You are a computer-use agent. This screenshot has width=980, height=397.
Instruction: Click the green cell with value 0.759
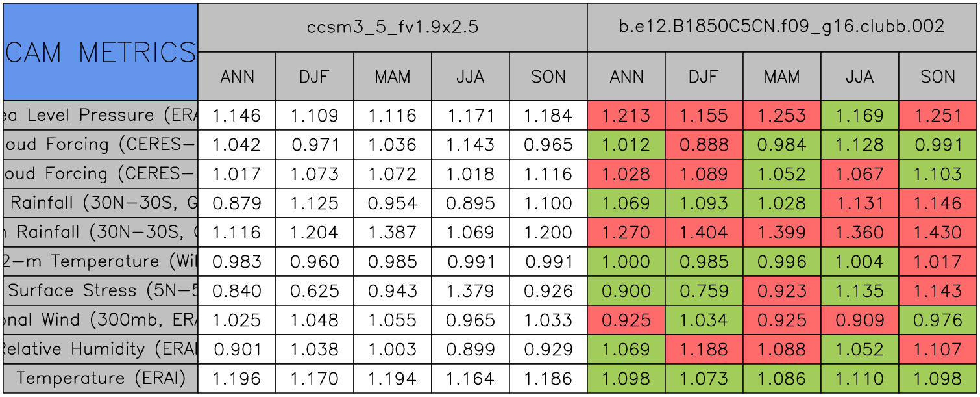(704, 290)
